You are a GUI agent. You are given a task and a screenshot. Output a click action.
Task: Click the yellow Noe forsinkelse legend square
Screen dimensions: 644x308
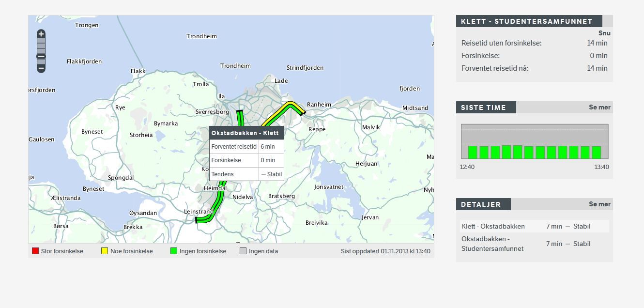(x=105, y=251)
